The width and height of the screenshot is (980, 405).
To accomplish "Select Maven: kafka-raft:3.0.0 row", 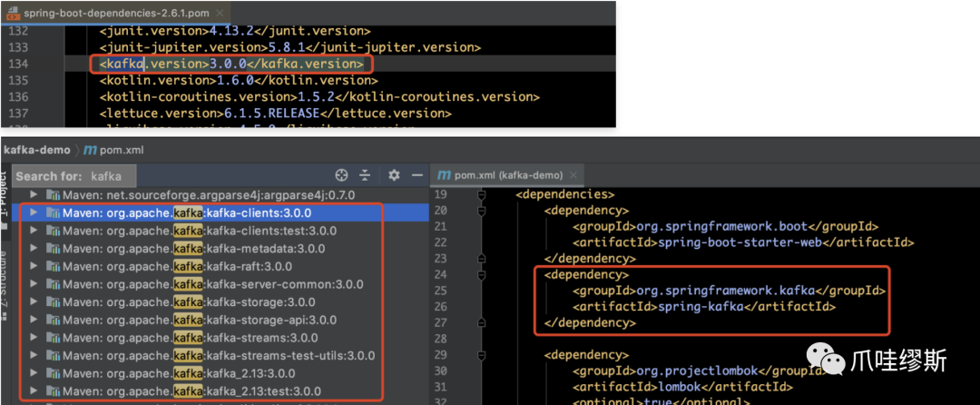I will (x=220, y=266).
